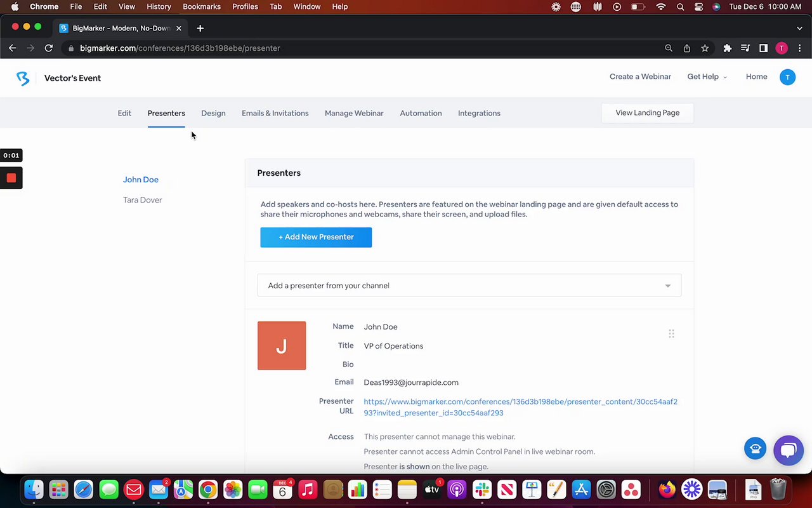Go to Home link
Viewport: 812px width, 508px height.
tap(756, 77)
